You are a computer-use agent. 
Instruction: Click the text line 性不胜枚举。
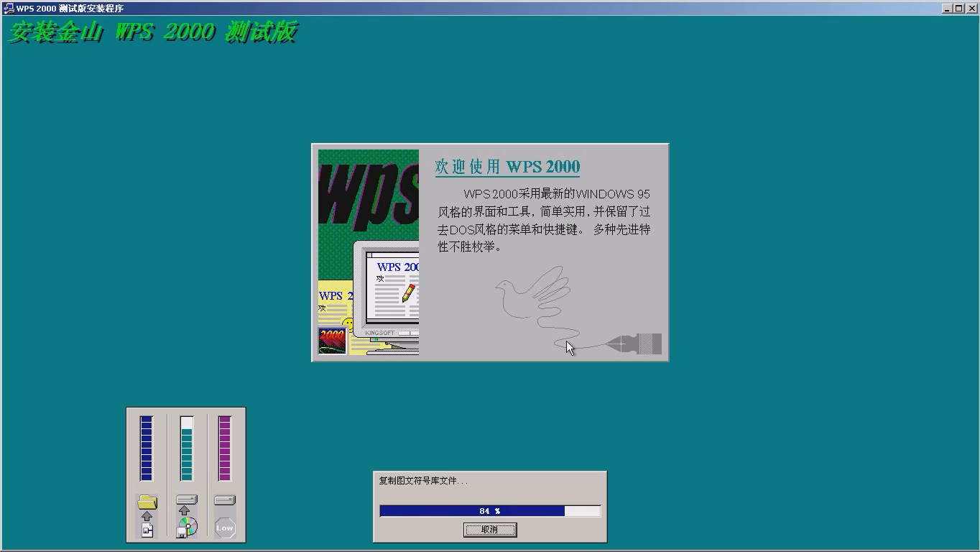pyautogui.click(x=470, y=247)
